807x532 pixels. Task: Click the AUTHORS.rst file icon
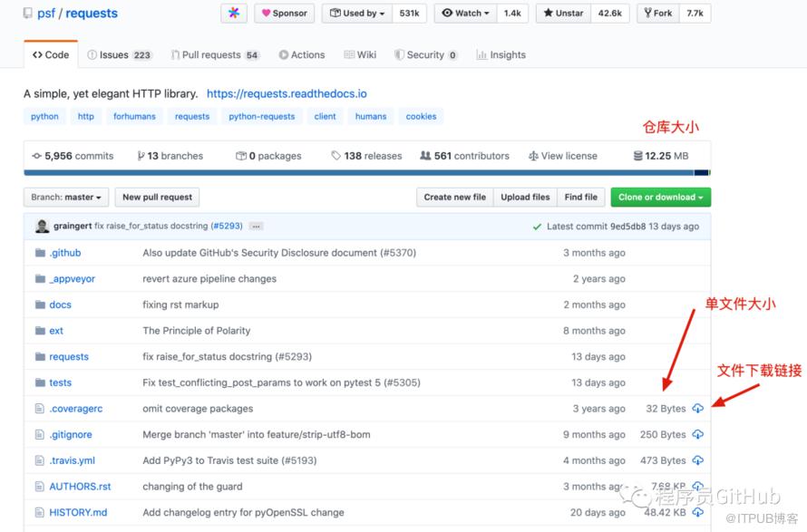tap(40, 486)
